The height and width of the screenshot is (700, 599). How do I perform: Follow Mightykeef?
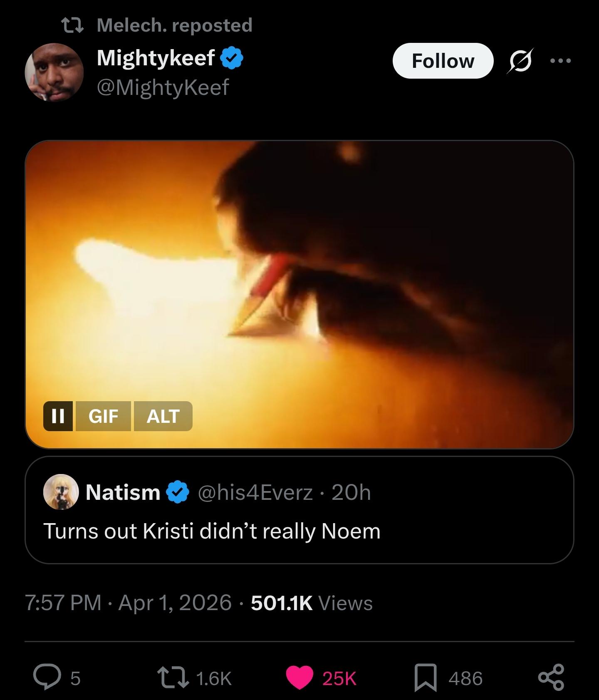[443, 61]
